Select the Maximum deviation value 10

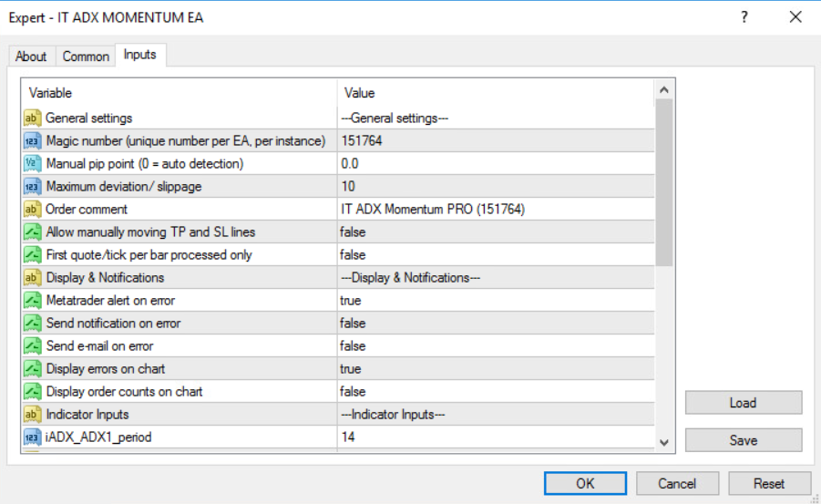[x=348, y=187]
